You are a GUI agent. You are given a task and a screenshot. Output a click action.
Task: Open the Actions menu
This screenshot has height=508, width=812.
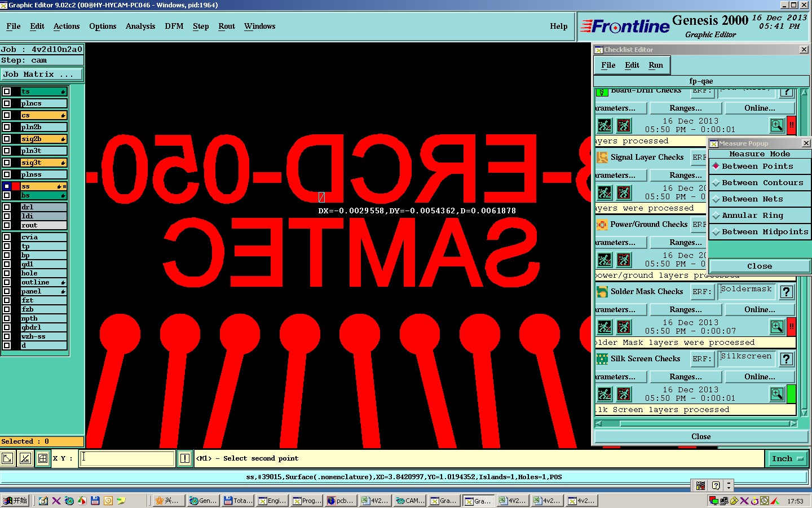(67, 27)
